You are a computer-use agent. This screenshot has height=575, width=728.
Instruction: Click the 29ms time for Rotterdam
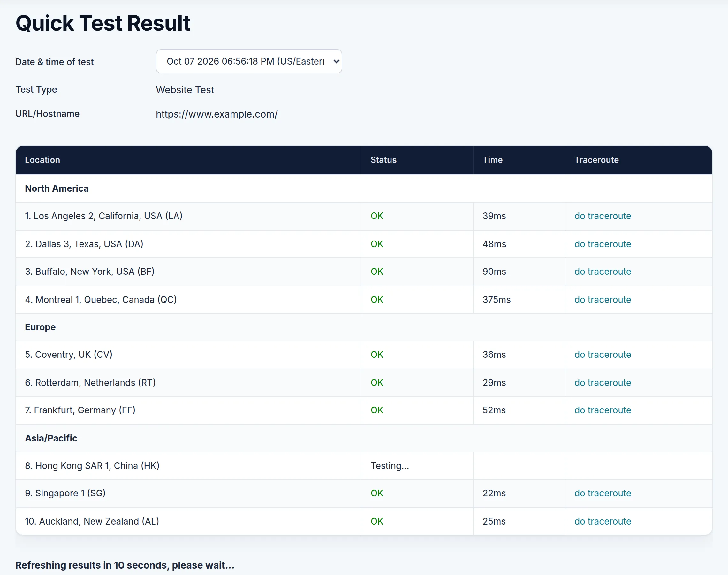[494, 383]
